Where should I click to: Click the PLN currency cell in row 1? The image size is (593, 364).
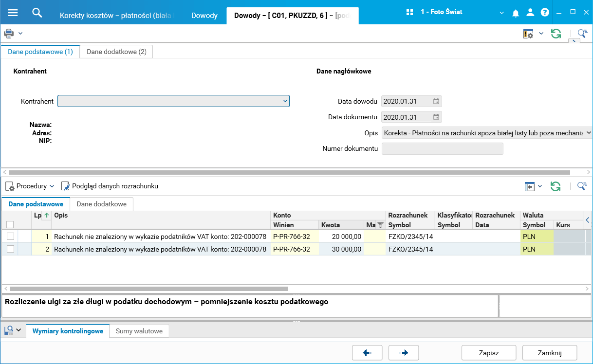[537, 236]
